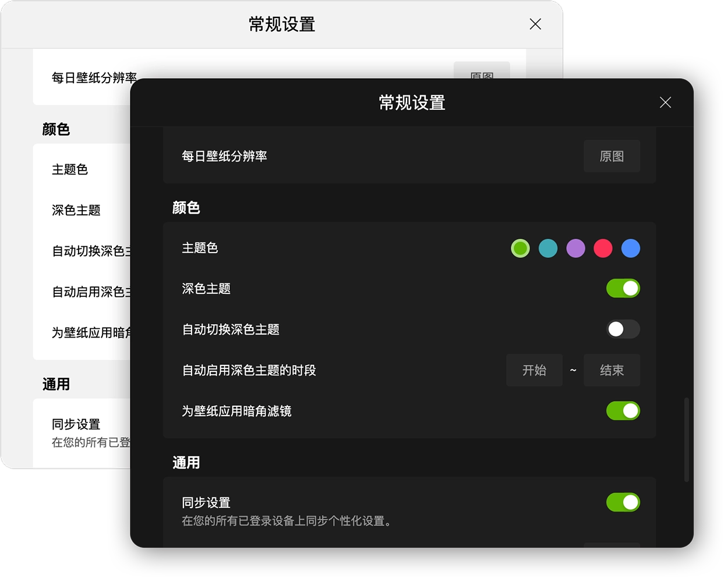The height and width of the screenshot is (582, 728).
Task: Toggle the 同步设置 switch in dark window
Action: tap(623, 502)
